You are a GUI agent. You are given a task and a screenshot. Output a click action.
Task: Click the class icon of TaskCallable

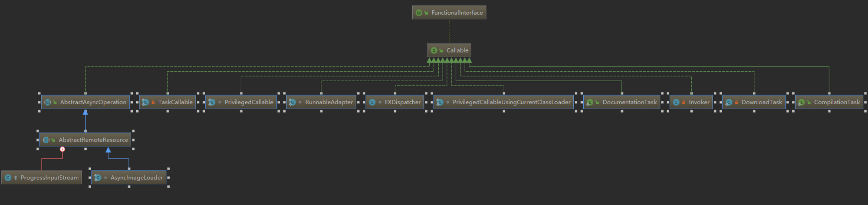pos(145,102)
